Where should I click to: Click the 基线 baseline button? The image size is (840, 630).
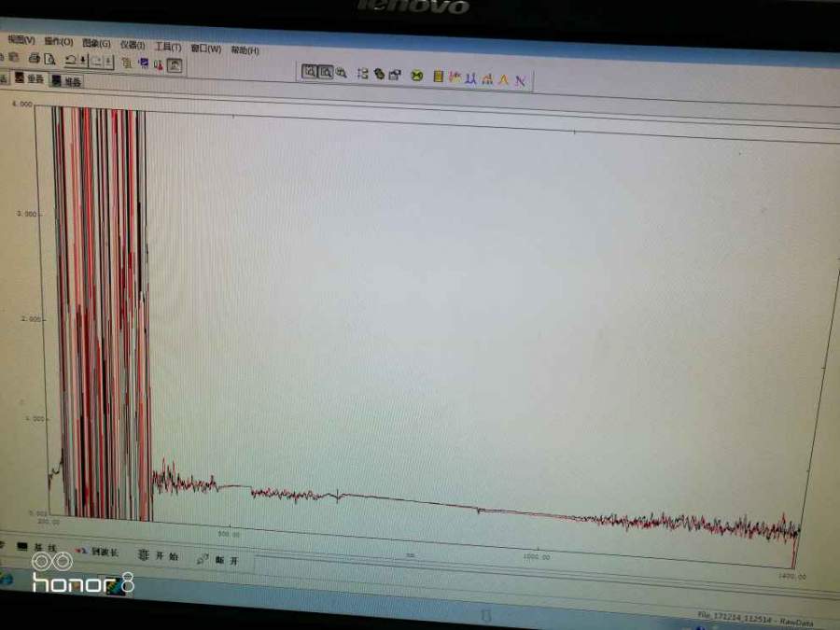click(36, 547)
